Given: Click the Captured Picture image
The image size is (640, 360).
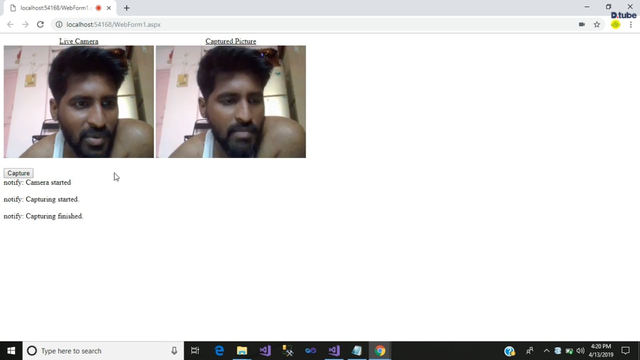Looking at the screenshot, I should [231, 102].
